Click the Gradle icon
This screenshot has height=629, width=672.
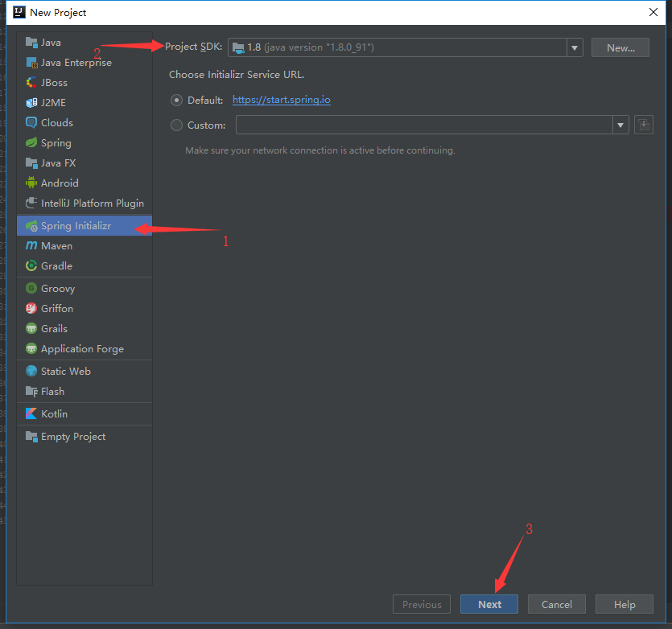pos(31,265)
